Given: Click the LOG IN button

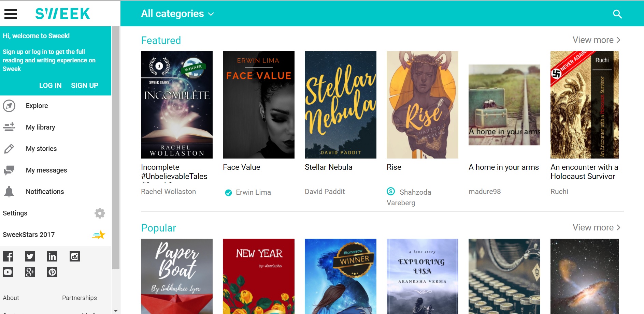Looking at the screenshot, I should 51,86.
